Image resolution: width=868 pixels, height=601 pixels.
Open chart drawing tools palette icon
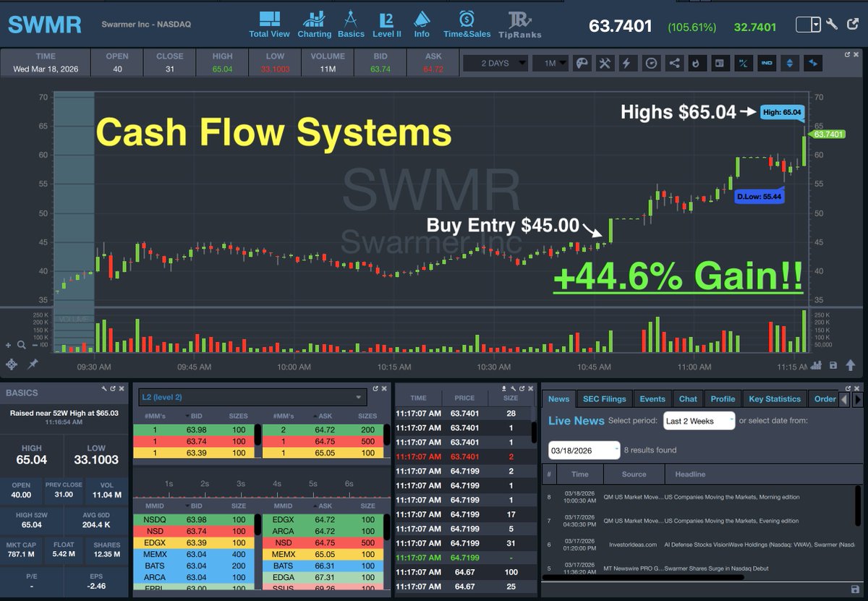[582, 63]
